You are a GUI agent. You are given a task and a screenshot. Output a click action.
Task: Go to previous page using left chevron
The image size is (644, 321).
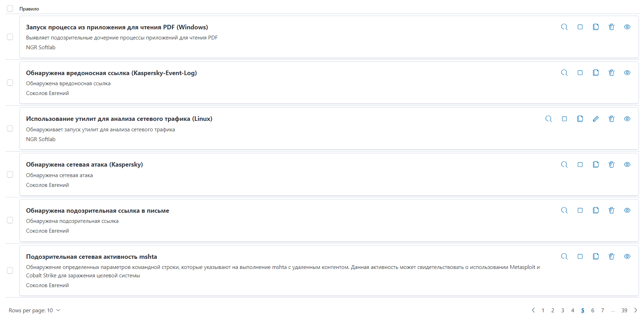[x=533, y=310]
